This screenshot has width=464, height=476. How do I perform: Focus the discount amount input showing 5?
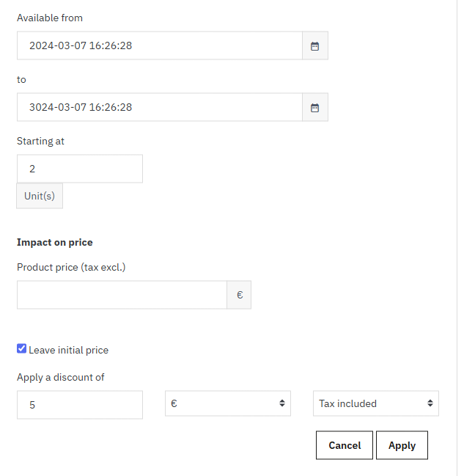click(x=80, y=404)
